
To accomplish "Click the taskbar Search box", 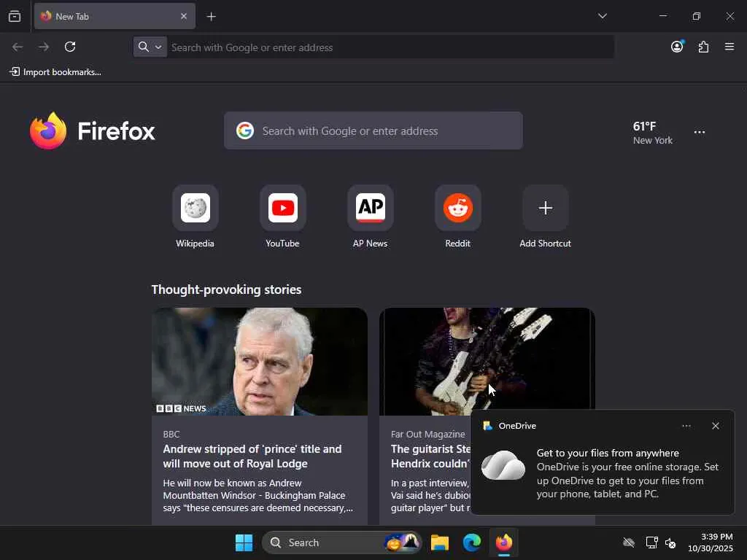I will pyautogui.click(x=341, y=542).
